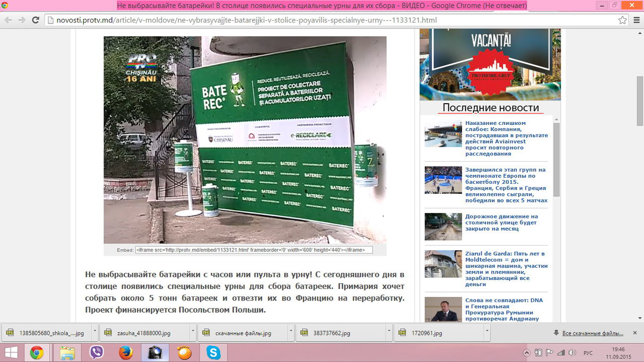Open File Explorer from the taskbar
The image size is (644, 362).
pos(67,352)
